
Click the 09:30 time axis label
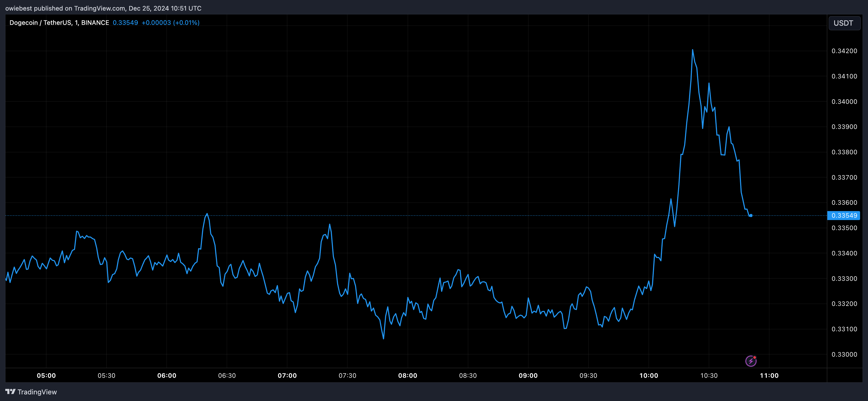pos(588,375)
